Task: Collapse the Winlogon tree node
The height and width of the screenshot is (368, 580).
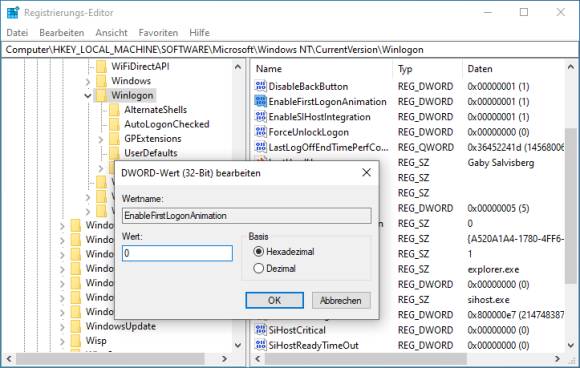Action: point(88,96)
